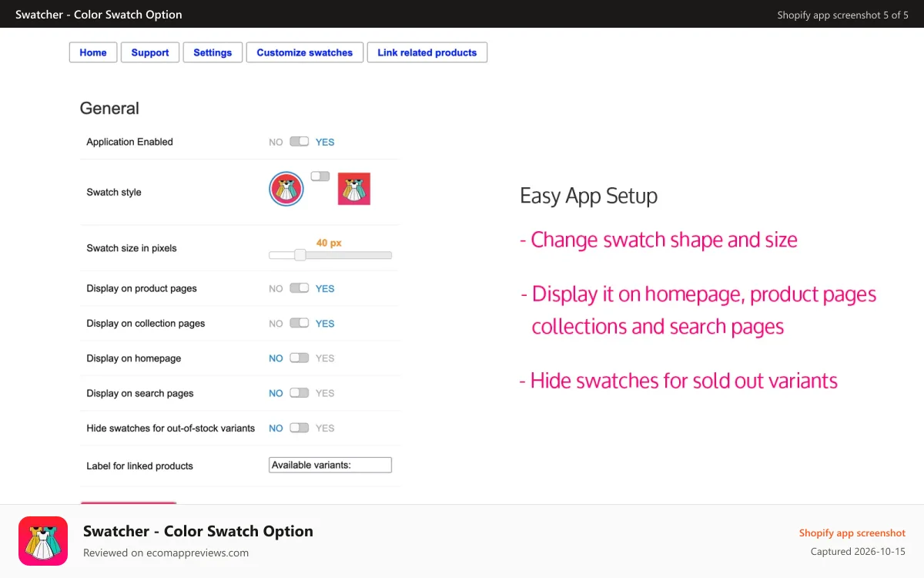Click the orange 'Shopify app screenshot' footer text
The height and width of the screenshot is (578, 924).
coord(852,533)
